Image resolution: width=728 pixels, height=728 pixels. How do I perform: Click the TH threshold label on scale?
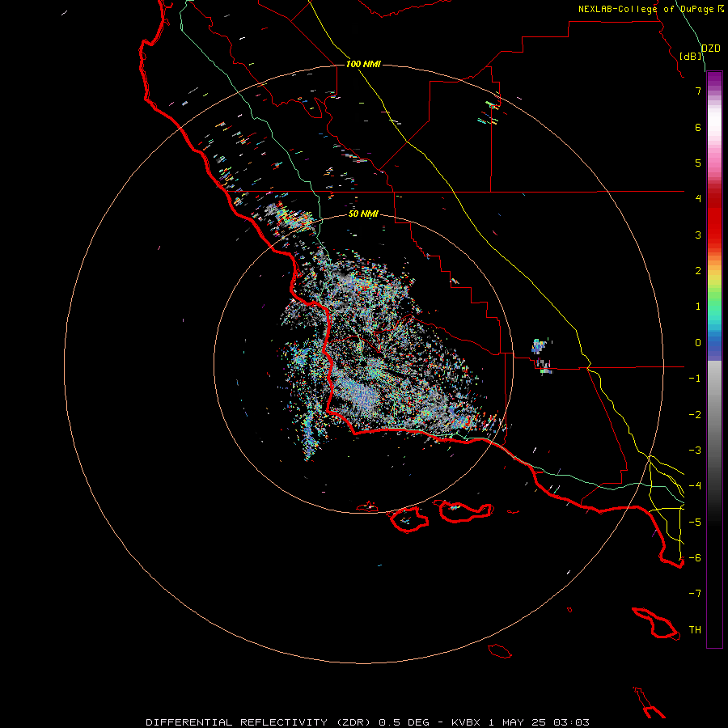click(x=695, y=630)
